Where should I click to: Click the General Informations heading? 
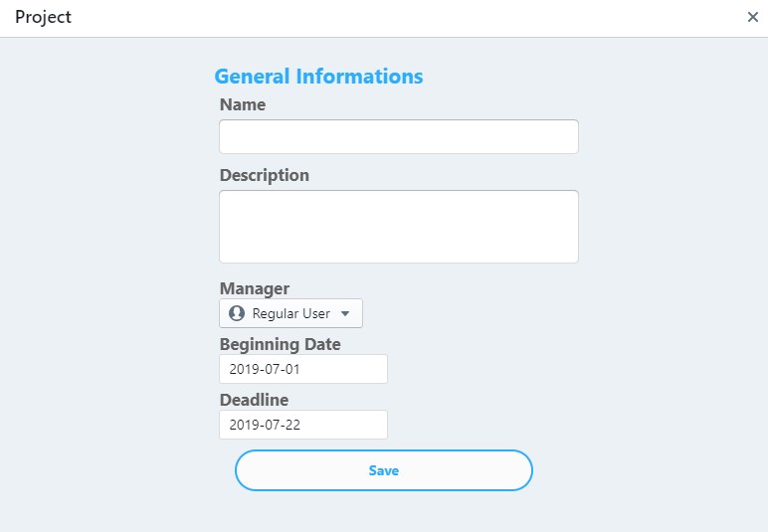318,77
